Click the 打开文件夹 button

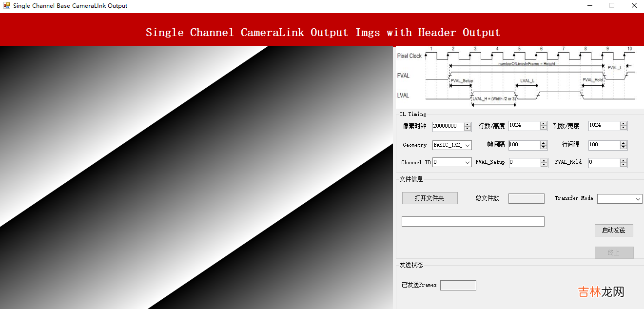click(x=429, y=198)
